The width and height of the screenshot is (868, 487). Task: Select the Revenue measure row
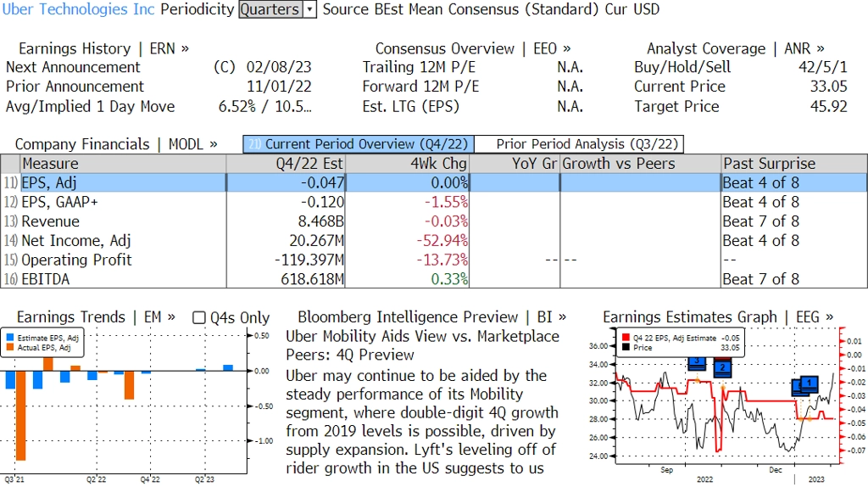click(x=434, y=221)
